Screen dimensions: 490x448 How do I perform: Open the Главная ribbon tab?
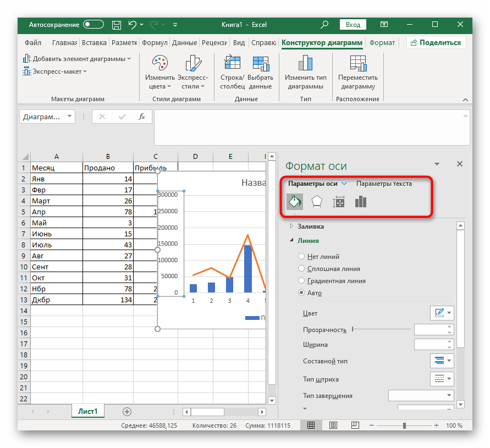[64, 43]
